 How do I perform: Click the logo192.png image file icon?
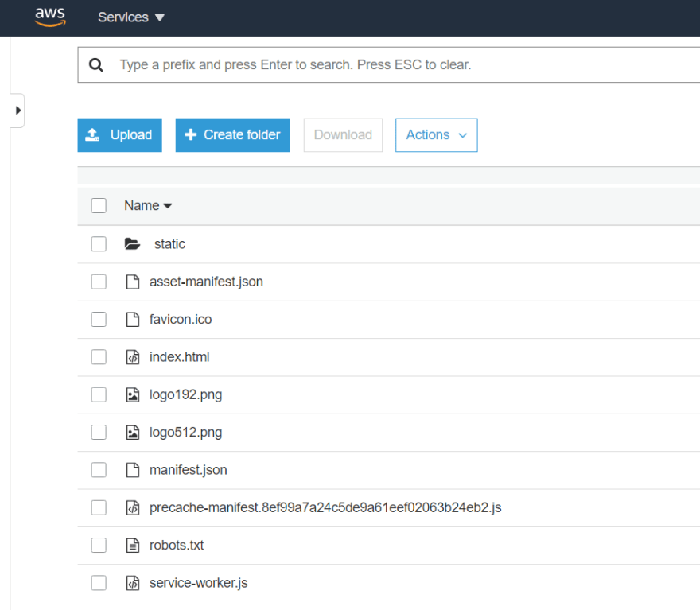tap(133, 395)
